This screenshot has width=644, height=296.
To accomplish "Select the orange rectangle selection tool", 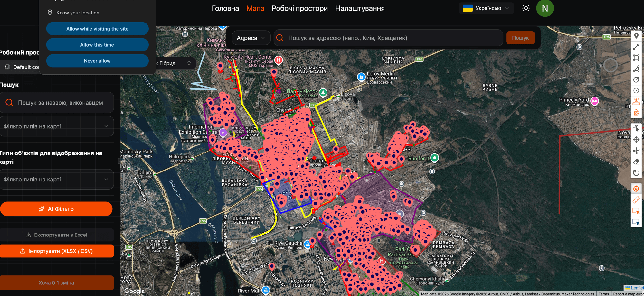I will [636, 211].
